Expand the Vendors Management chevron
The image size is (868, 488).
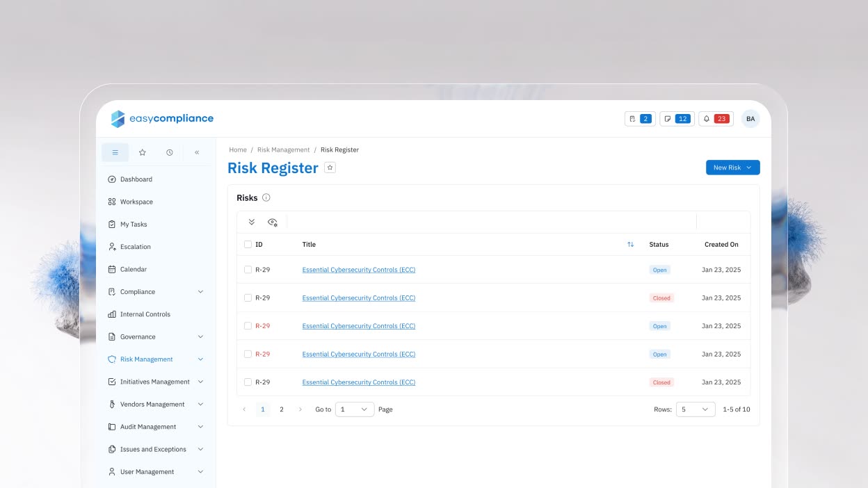pos(201,405)
